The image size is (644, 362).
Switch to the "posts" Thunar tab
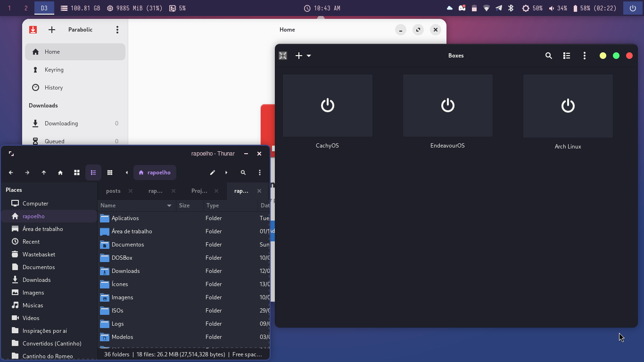click(x=113, y=191)
